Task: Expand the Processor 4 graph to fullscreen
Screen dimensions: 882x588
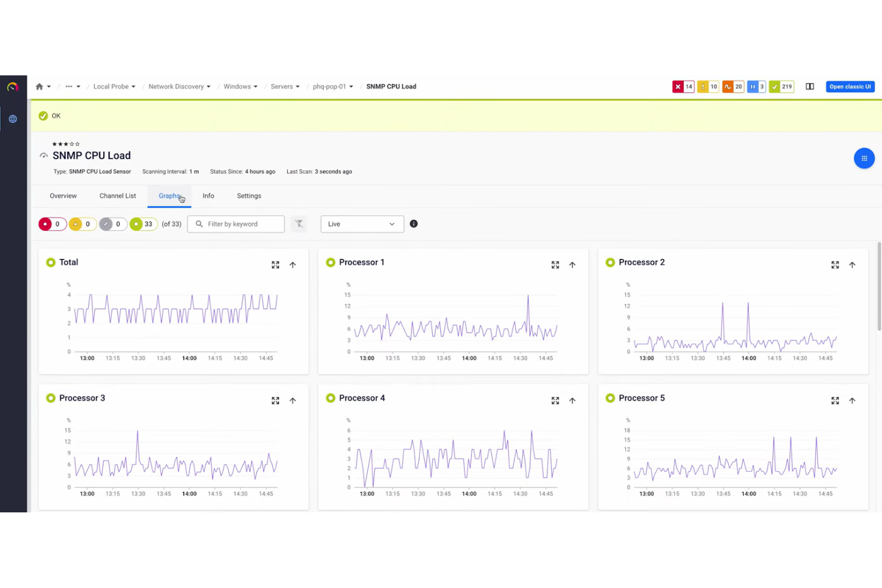Action: [555, 401]
